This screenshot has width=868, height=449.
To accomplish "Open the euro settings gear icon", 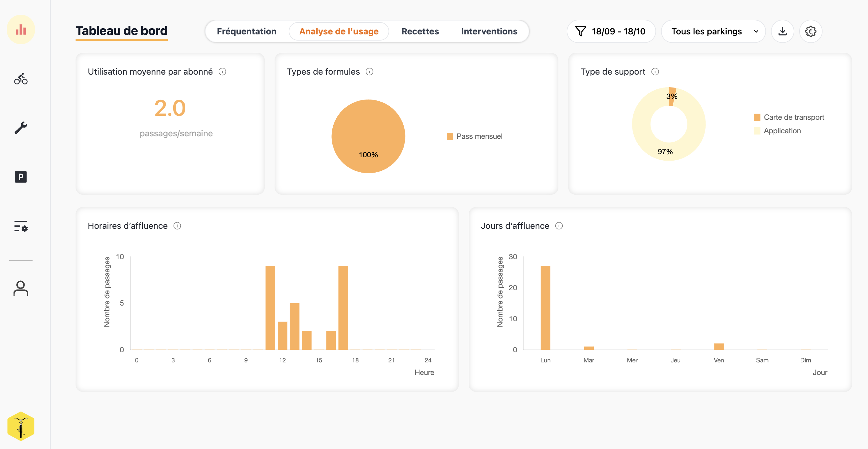I will [x=810, y=31].
